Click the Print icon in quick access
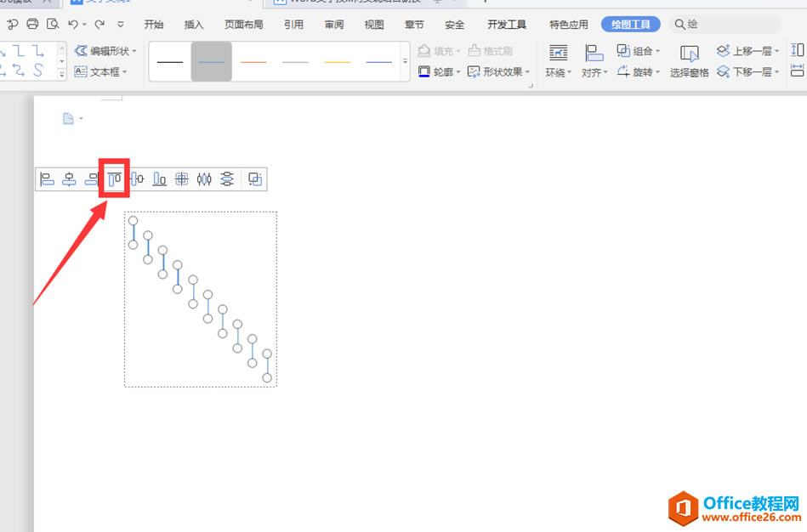The height and width of the screenshot is (532, 807). click(32, 24)
